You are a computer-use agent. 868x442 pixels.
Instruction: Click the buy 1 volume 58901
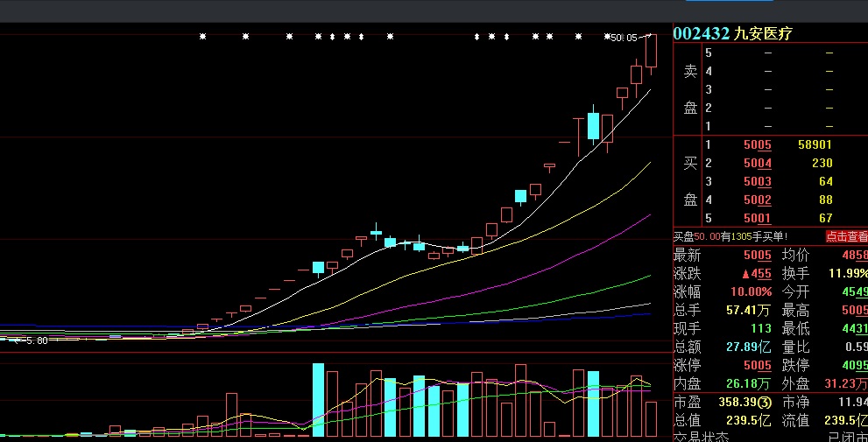pyautogui.click(x=815, y=144)
